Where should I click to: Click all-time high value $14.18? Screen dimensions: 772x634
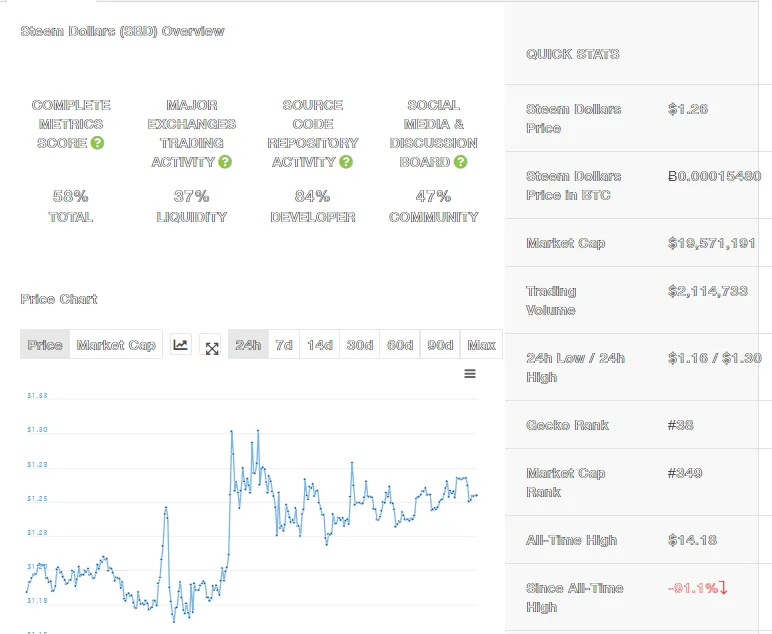[692, 540]
